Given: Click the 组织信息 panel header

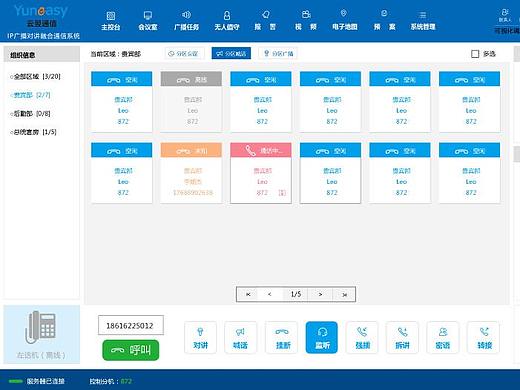Looking at the screenshot, I should coord(42,55).
